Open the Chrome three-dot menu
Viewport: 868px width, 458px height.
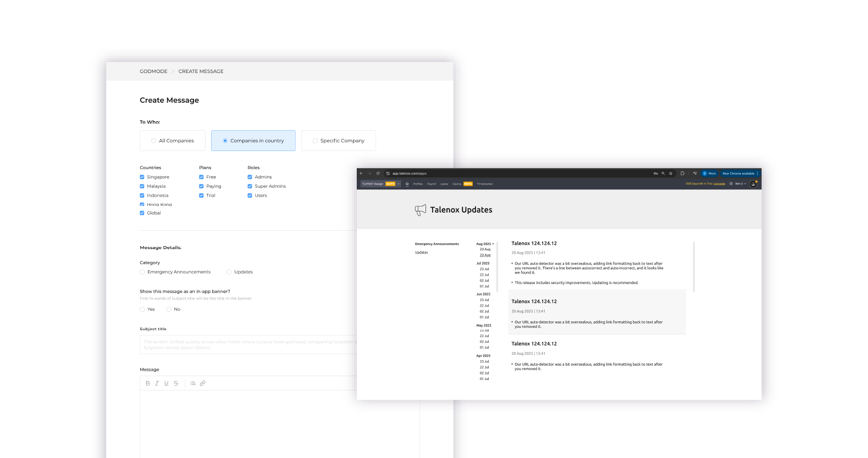coord(758,174)
